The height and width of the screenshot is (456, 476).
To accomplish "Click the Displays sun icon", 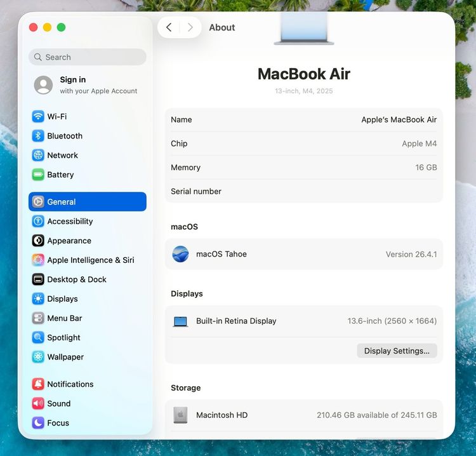I will tap(38, 299).
